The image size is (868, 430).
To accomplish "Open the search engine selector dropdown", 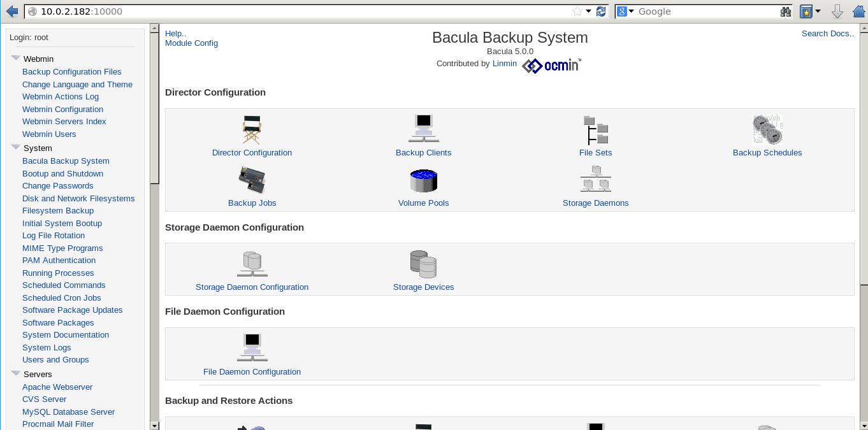I will click(631, 11).
